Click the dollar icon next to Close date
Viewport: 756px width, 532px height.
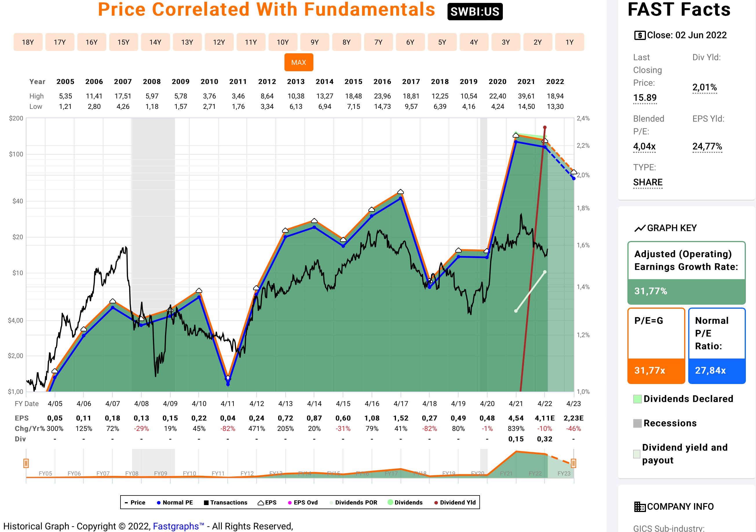(x=640, y=35)
